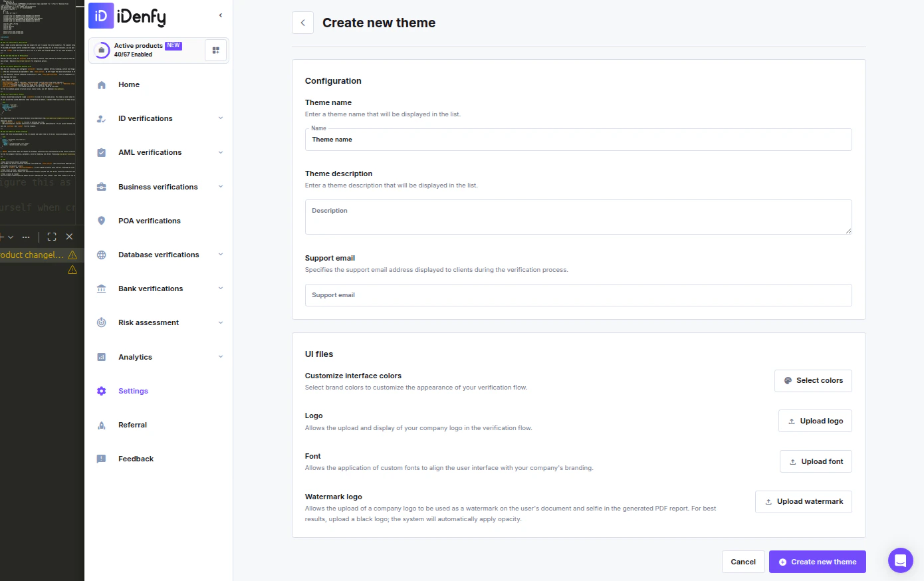Image resolution: width=924 pixels, height=581 pixels.
Task: Expand the ID verifications submenu
Action: pyautogui.click(x=221, y=118)
